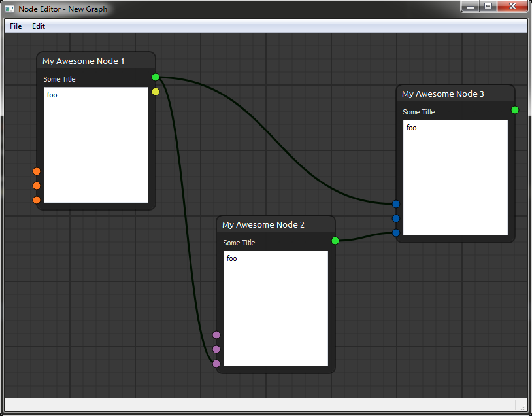Click the green output socket on Node 2

335,241
